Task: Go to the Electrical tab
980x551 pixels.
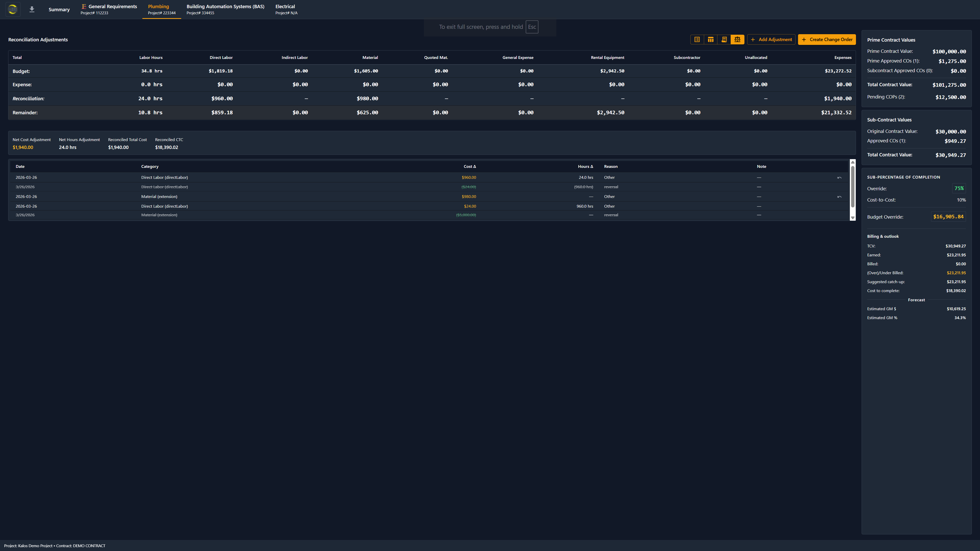Action: click(286, 9)
